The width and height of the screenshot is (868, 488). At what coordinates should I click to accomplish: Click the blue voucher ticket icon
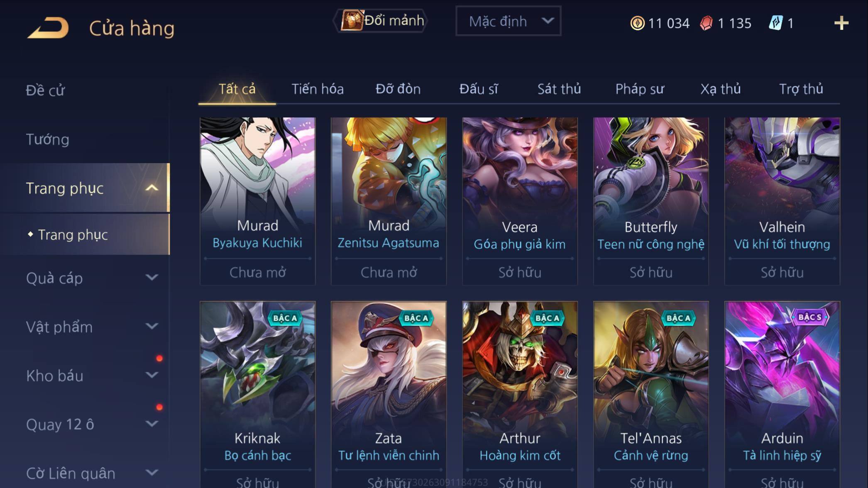775,23
